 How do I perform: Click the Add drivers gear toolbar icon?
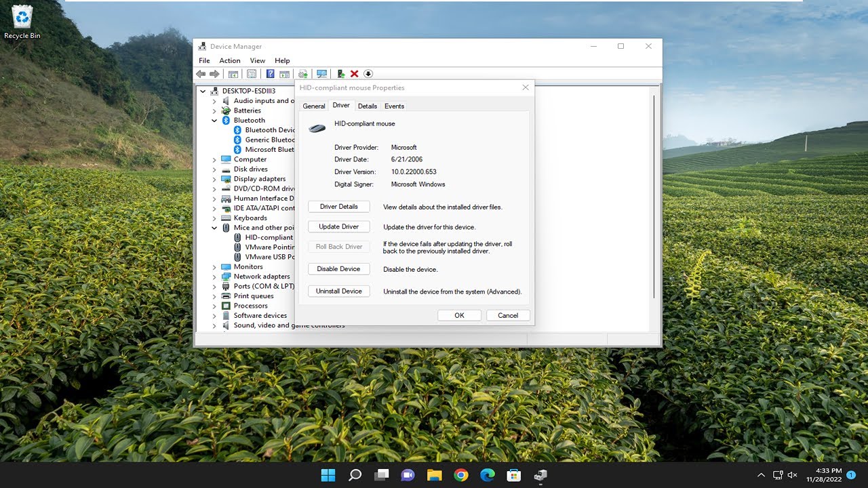pos(303,74)
